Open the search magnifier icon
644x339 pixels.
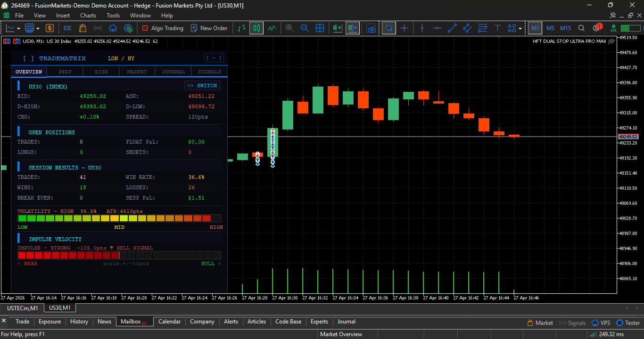click(x=582, y=28)
